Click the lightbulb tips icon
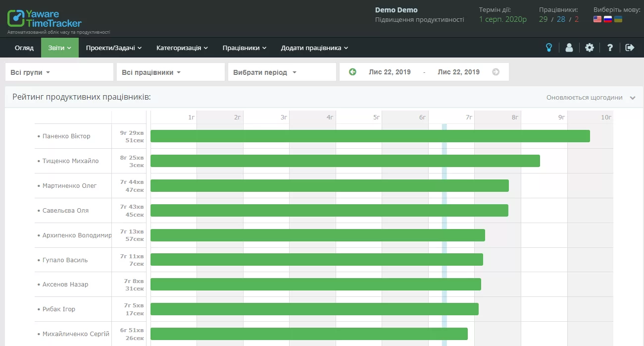This screenshot has height=346, width=644. coord(548,48)
